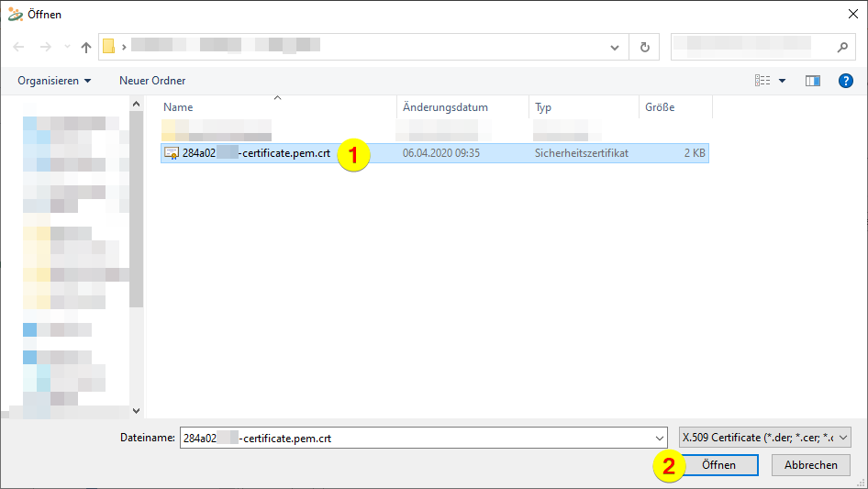
Task: Click the view layout icon
Action: tap(762, 81)
